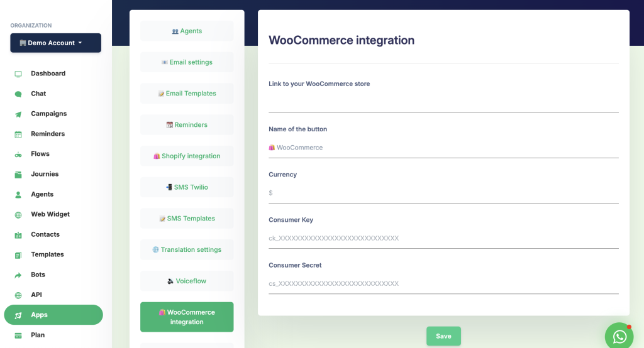Click the Dashboard monitor icon
This screenshot has width=644, height=348.
[x=18, y=74]
